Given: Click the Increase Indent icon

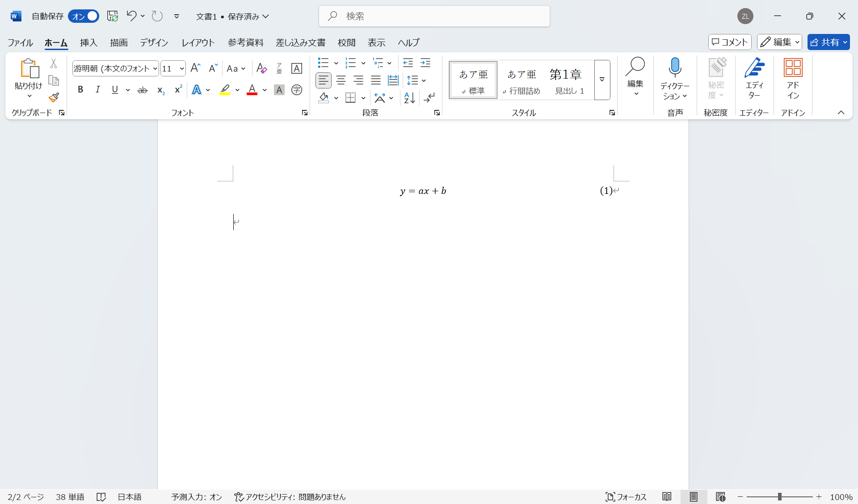Looking at the screenshot, I should [x=425, y=63].
